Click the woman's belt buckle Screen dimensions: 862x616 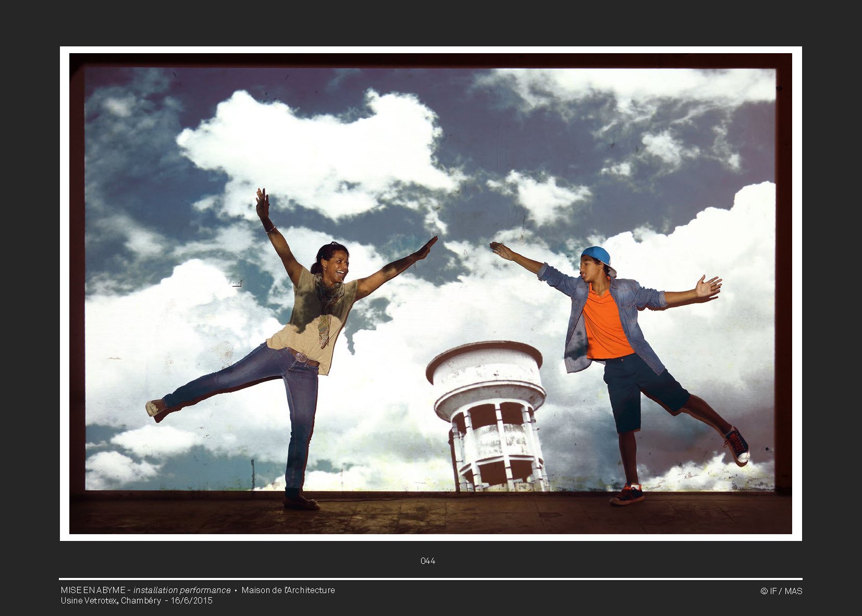tap(301, 358)
